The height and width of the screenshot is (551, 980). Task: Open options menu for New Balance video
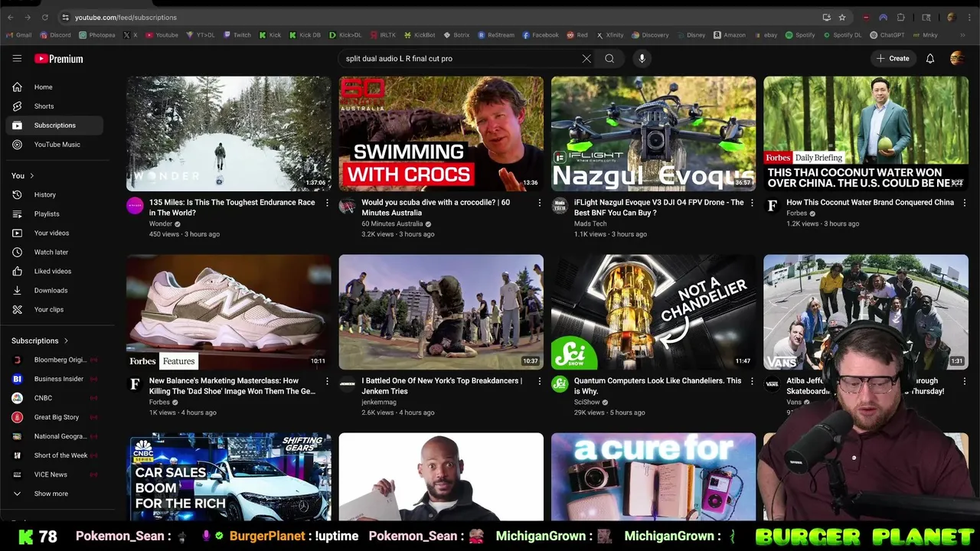point(327,381)
